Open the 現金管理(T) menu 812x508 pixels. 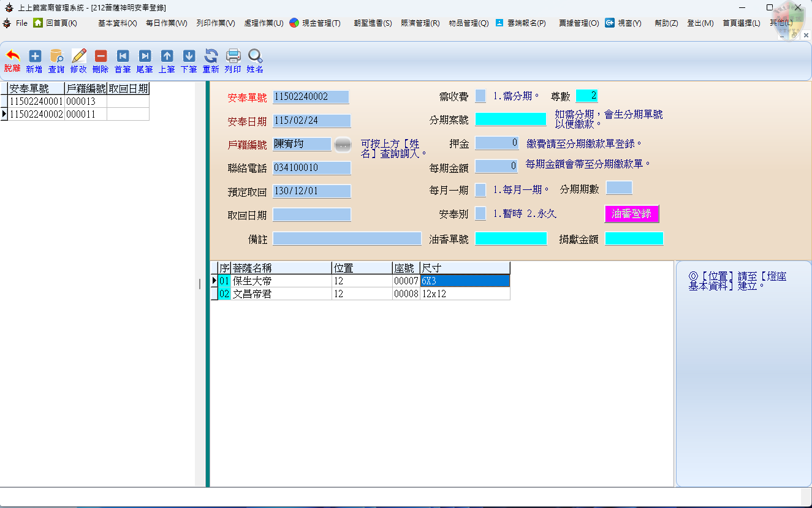315,23
